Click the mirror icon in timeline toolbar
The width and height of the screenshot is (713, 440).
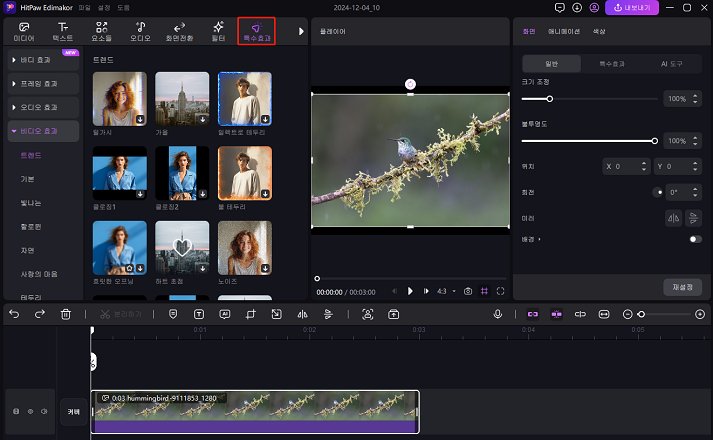302,314
